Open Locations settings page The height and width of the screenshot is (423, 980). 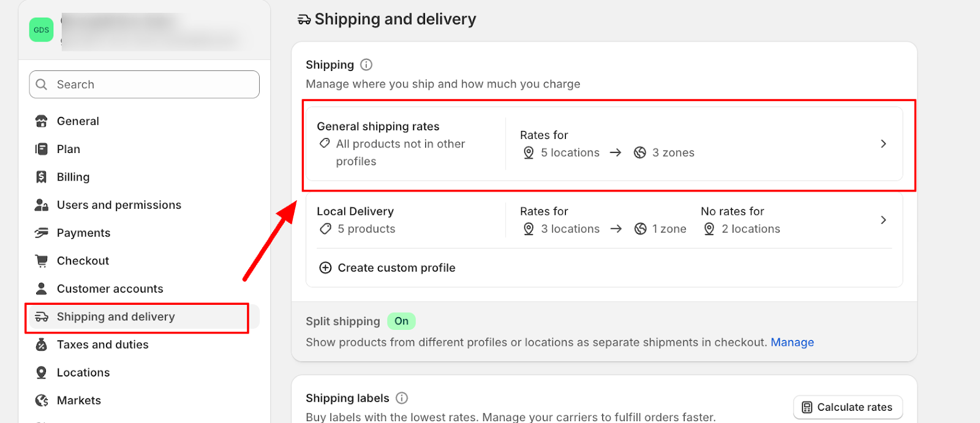point(83,373)
